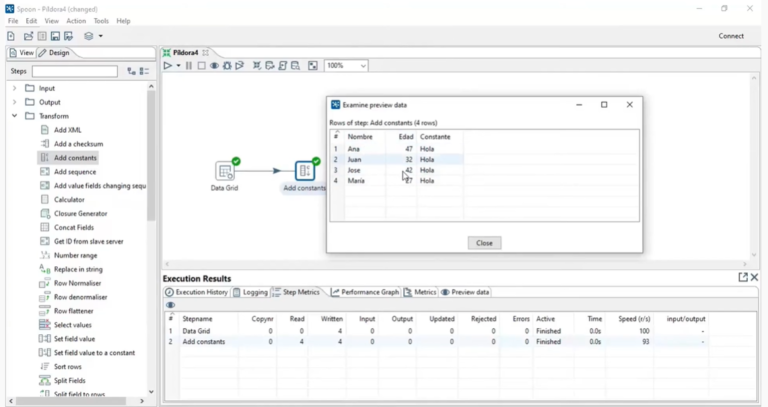
Task: Debug the transformation with the bug icon
Action: click(227, 66)
